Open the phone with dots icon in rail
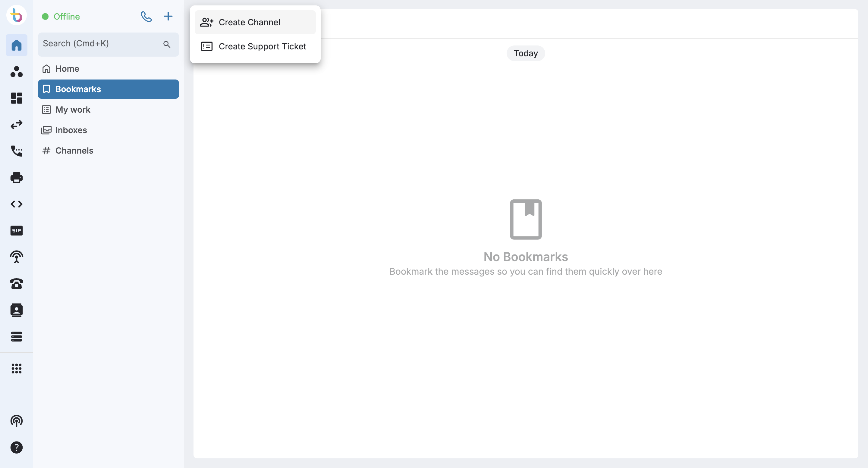 (17, 151)
